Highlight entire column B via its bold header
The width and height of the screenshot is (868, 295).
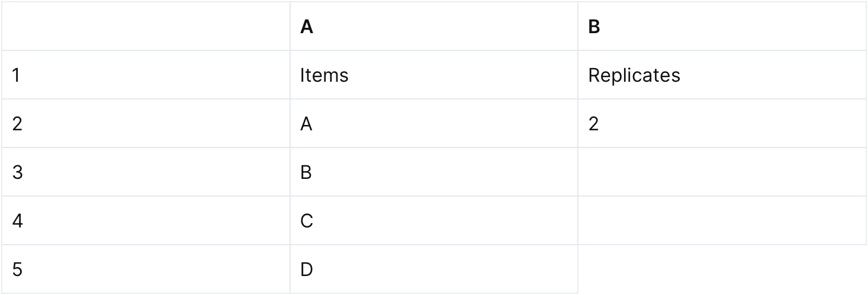(594, 28)
